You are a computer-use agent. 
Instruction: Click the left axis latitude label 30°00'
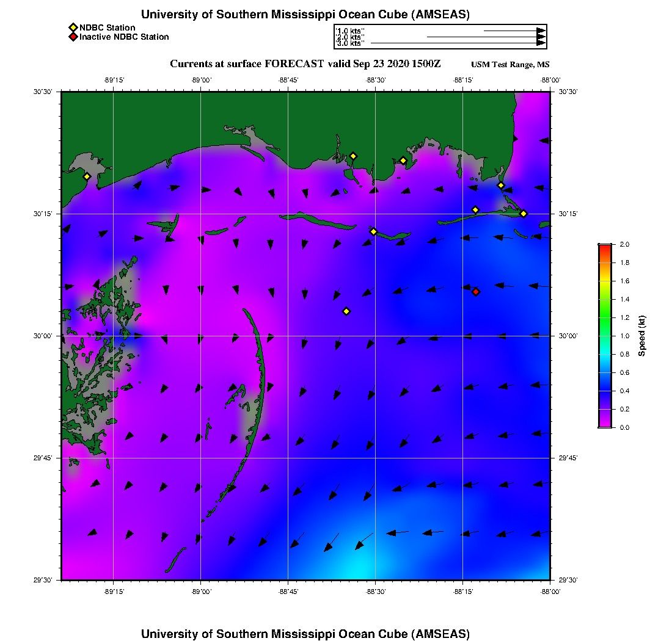point(42,336)
